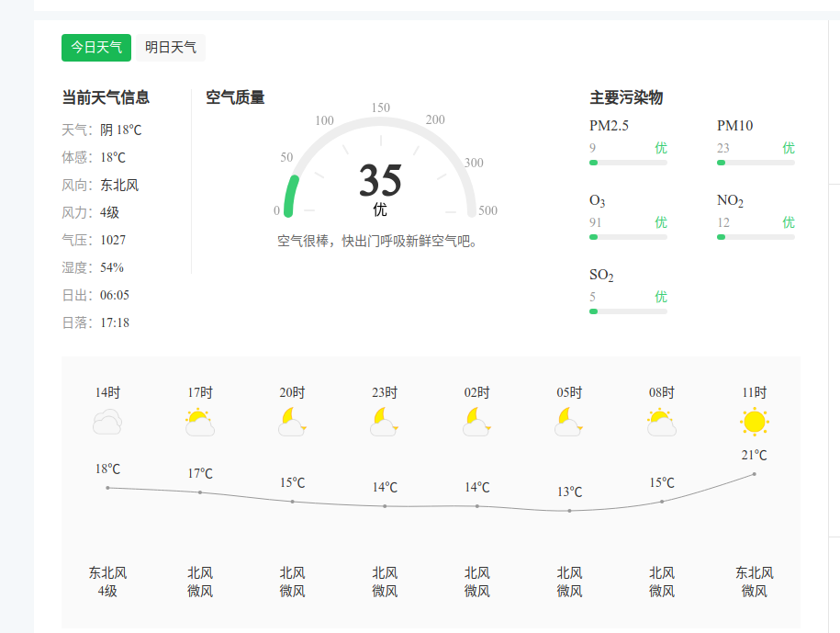Click the cloudy icon at 14时
The height and width of the screenshot is (633, 840).
tap(107, 423)
